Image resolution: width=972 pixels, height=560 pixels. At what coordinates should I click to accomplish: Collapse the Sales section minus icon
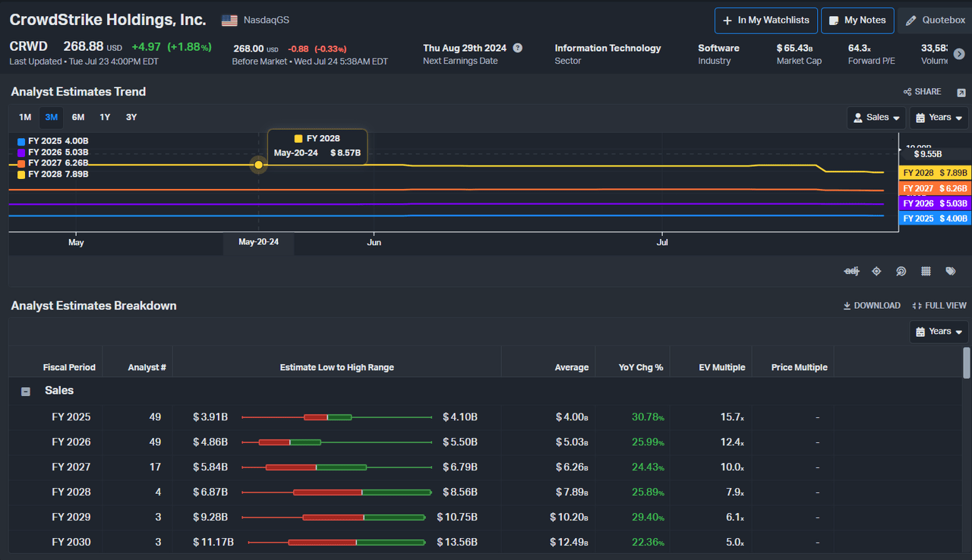click(x=26, y=392)
